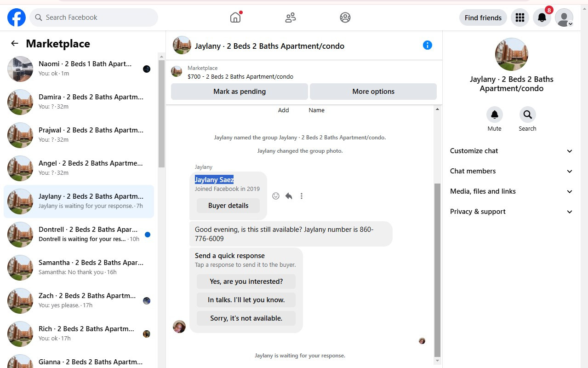Reply to Jaylany Saez message arrow

coord(289,196)
